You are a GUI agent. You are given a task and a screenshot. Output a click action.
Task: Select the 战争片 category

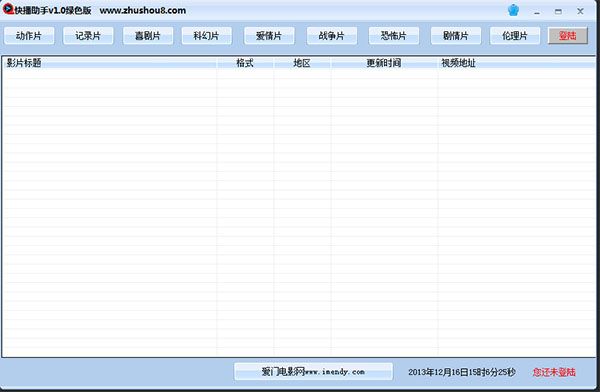tap(332, 36)
